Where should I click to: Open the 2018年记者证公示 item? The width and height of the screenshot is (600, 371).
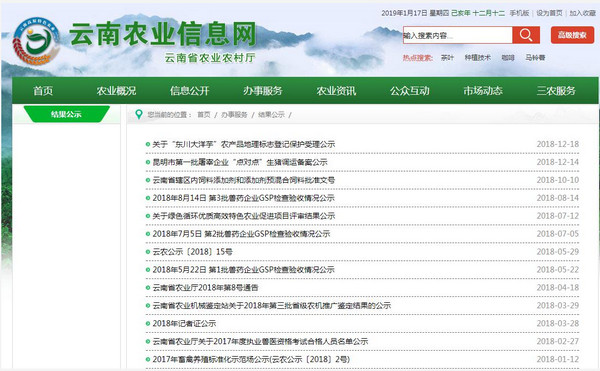[184, 324]
